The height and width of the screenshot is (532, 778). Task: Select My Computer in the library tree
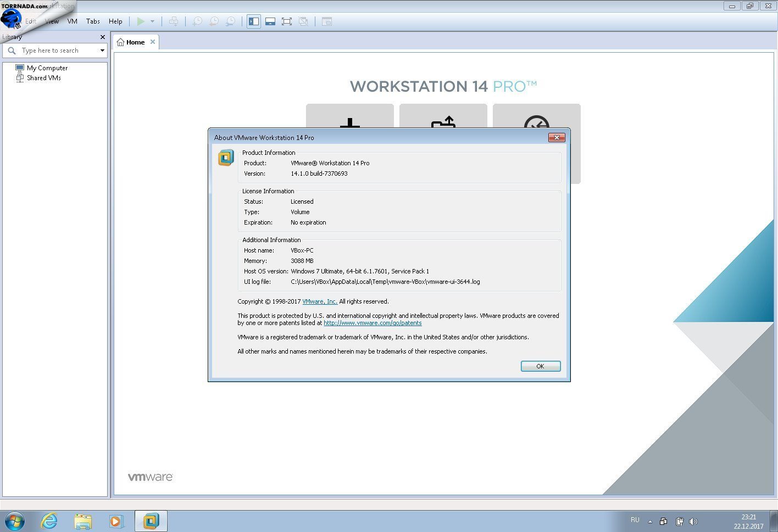47,68
